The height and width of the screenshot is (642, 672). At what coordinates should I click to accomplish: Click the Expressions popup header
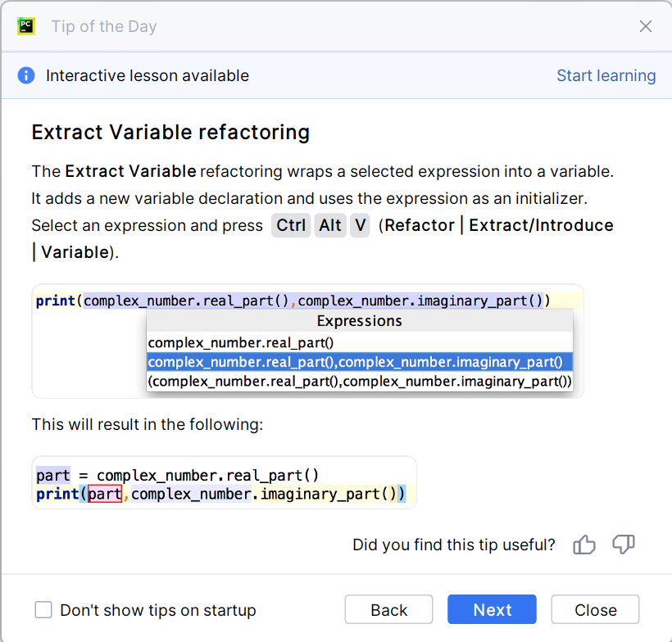click(x=359, y=321)
